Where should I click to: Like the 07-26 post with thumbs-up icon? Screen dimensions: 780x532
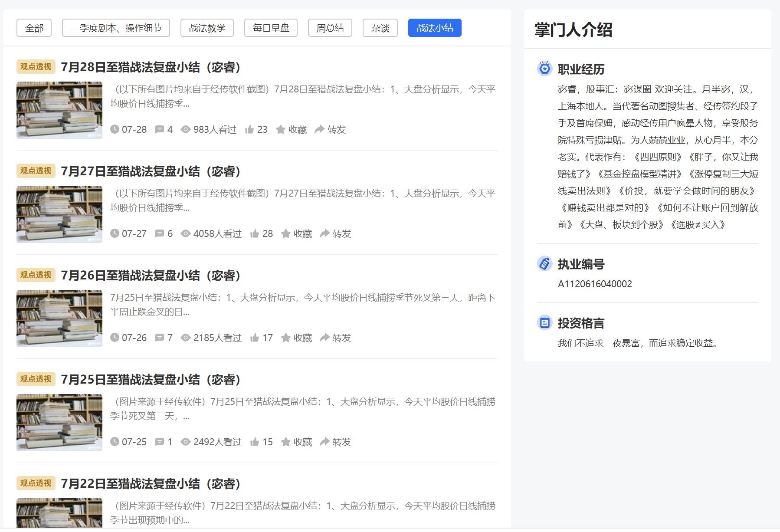pyautogui.click(x=255, y=338)
